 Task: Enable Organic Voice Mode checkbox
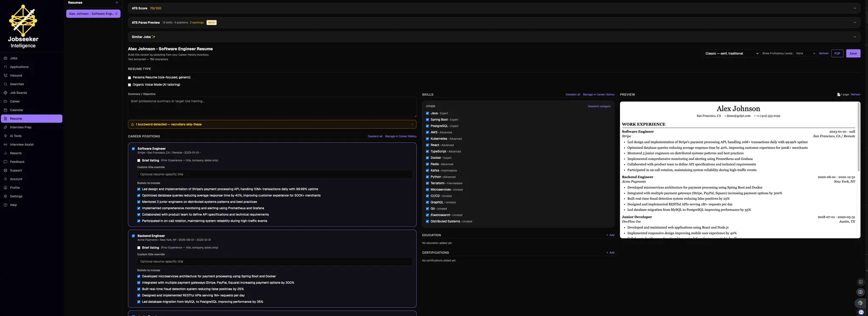(130, 85)
